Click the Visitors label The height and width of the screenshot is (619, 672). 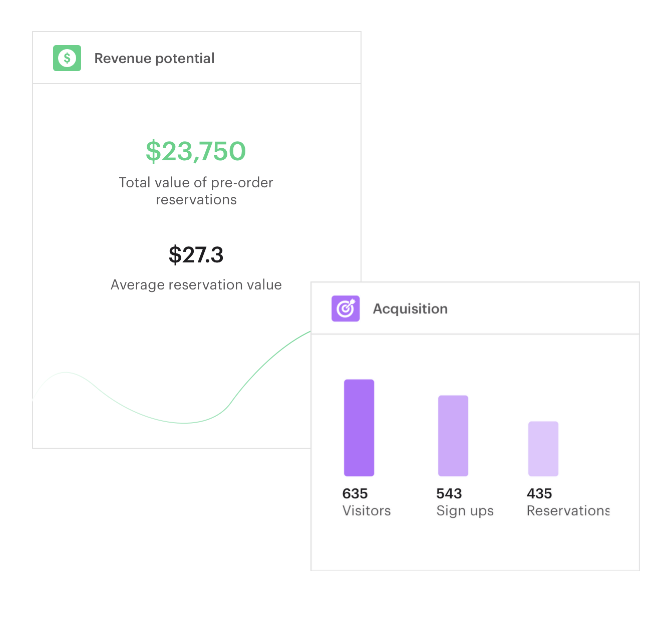click(367, 511)
